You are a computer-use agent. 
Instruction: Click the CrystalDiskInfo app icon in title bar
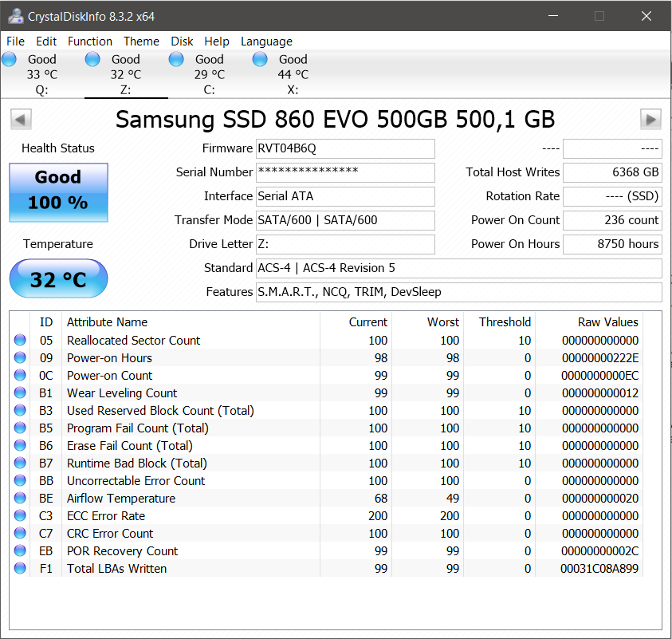pos(15,16)
